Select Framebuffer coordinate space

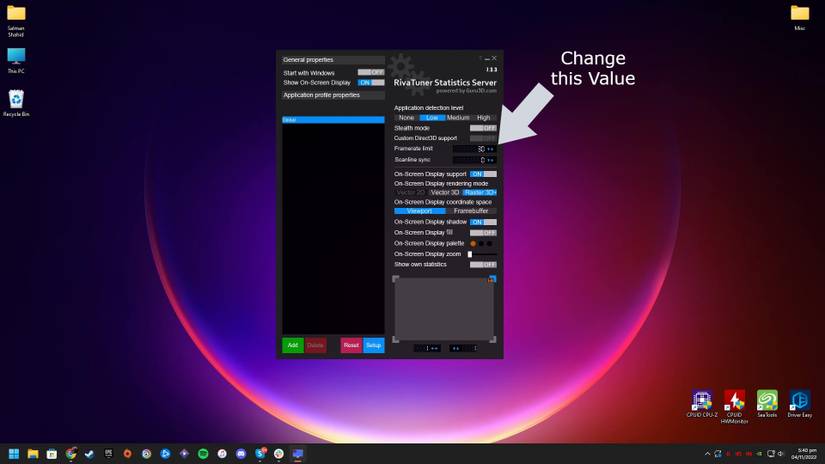471,211
